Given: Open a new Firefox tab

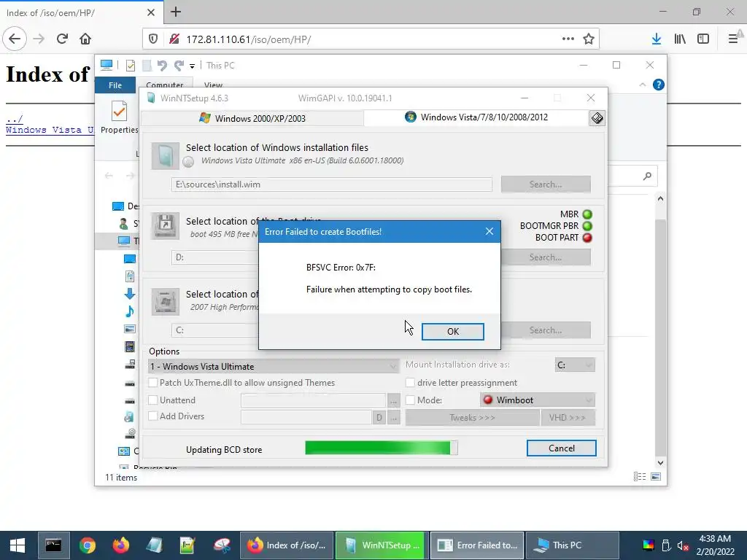Looking at the screenshot, I should tap(175, 12).
